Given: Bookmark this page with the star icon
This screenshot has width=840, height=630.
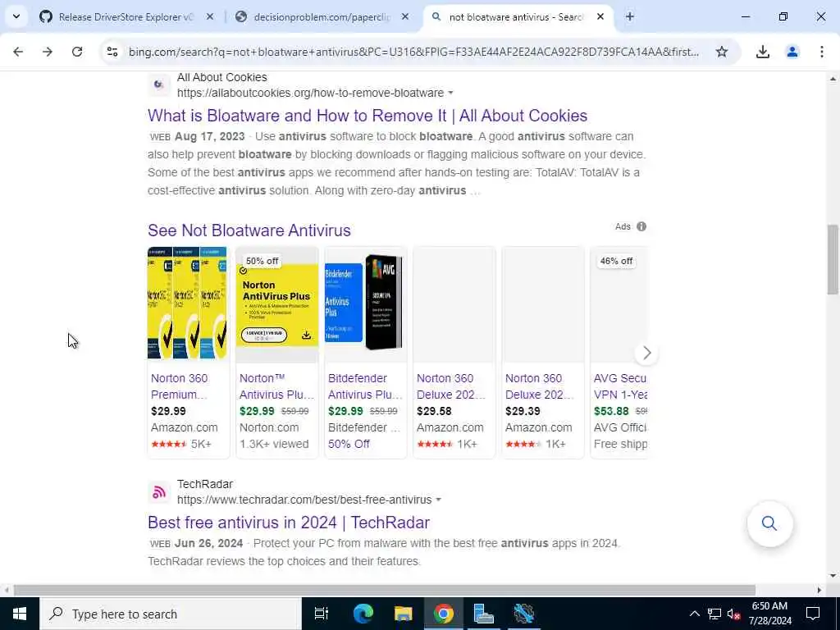Looking at the screenshot, I should pos(722,52).
